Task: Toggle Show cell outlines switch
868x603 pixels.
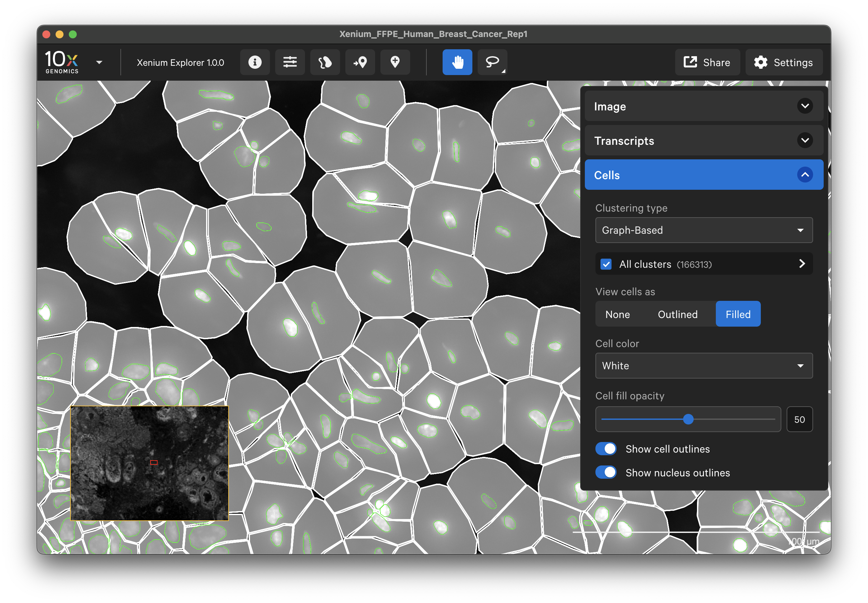Action: coord(606,449)
